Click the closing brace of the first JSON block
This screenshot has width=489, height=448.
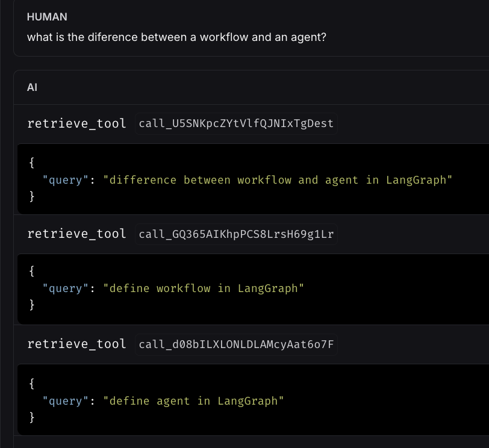[31, 196]
